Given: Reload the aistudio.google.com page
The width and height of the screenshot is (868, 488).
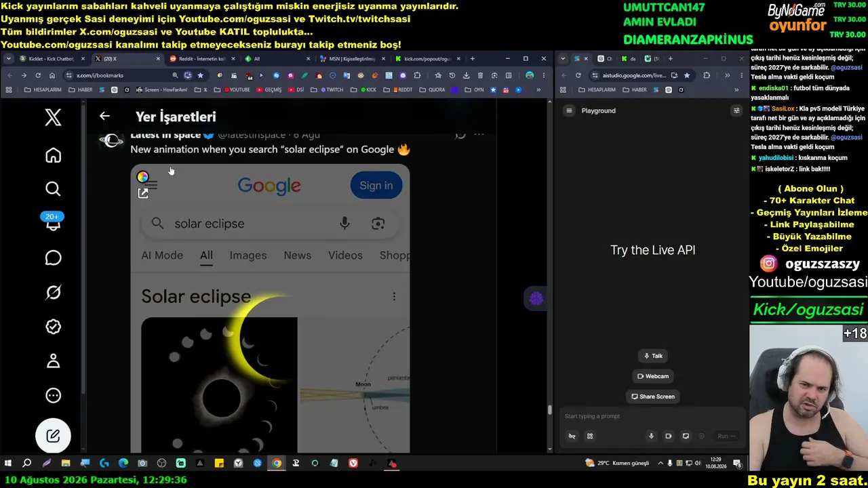Looking at the screenshot, I should 578,75.
